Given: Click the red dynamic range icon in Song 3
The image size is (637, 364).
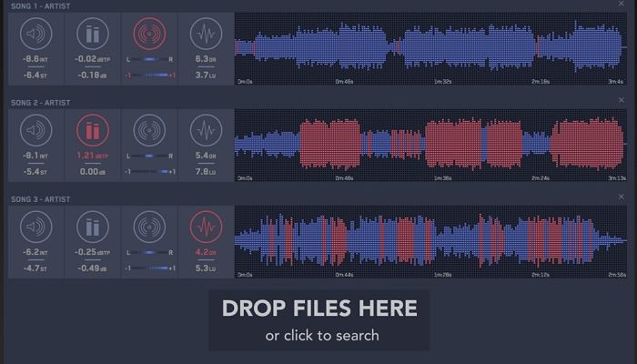Looking at the screenshot, I should click(x=206, y=227).
